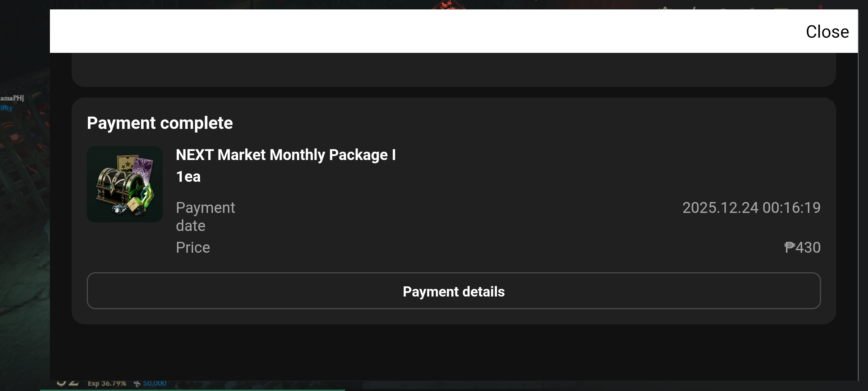868x391 pixels.
Task: Click the white header bar
Action: tap(454, 31)
